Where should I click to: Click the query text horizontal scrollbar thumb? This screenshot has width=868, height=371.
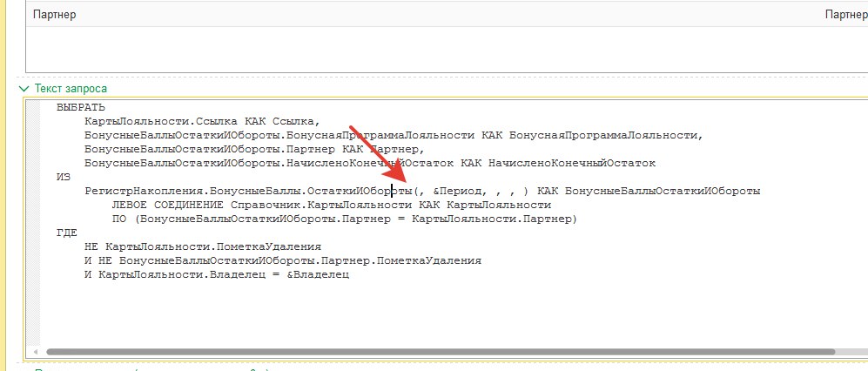click(441, 352)
